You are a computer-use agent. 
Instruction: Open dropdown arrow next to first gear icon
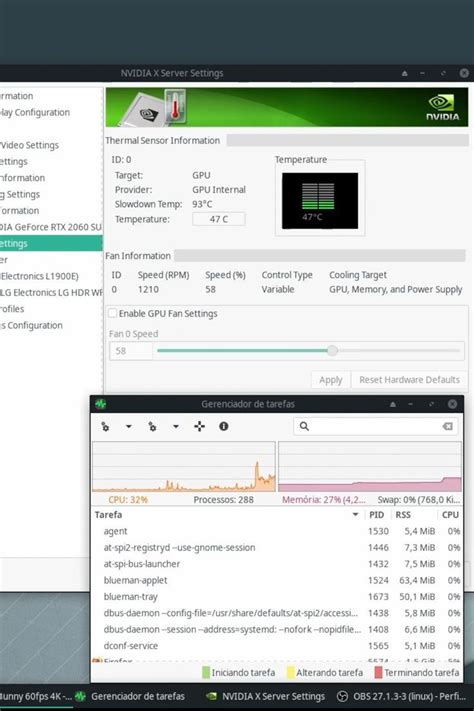pos(129,427)
